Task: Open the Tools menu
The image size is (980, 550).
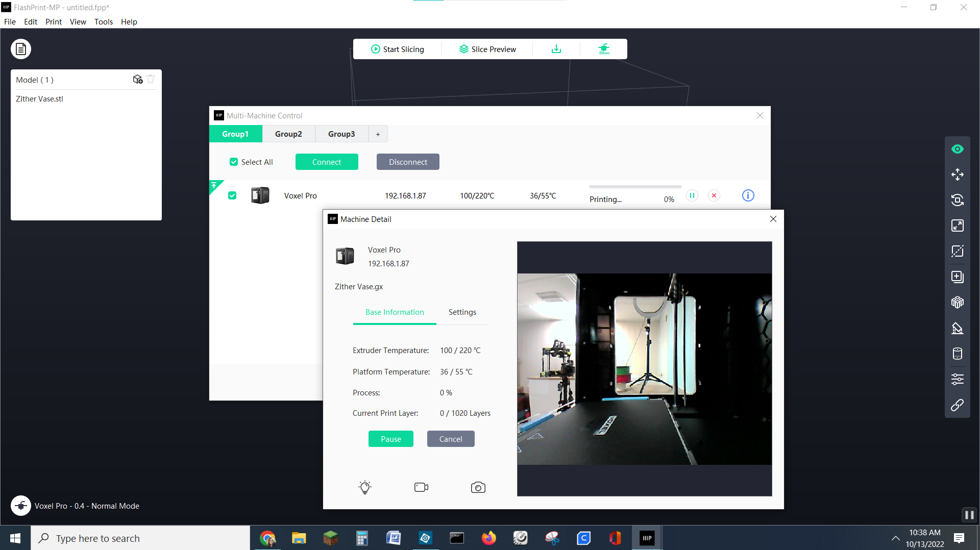Action: click(x=104, y=21)
